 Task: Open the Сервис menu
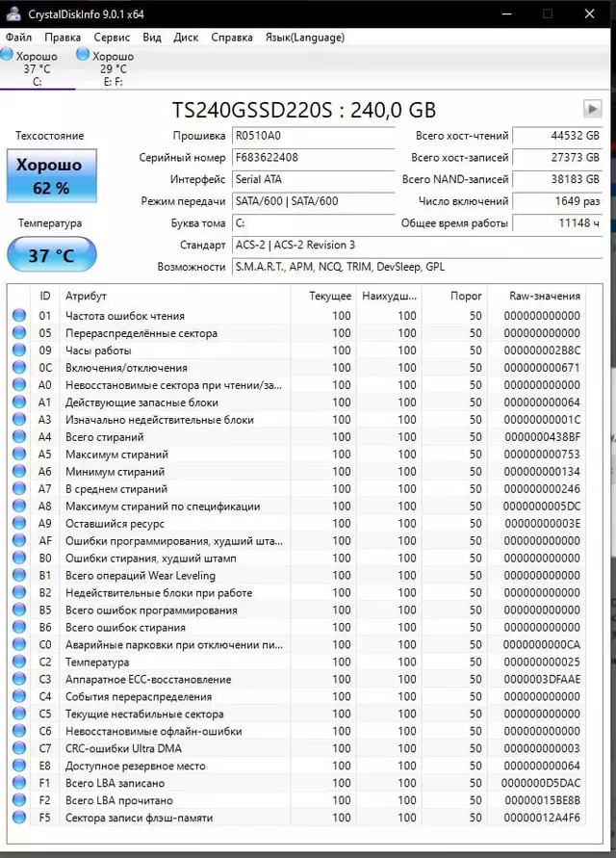click(x=112, y=38)
